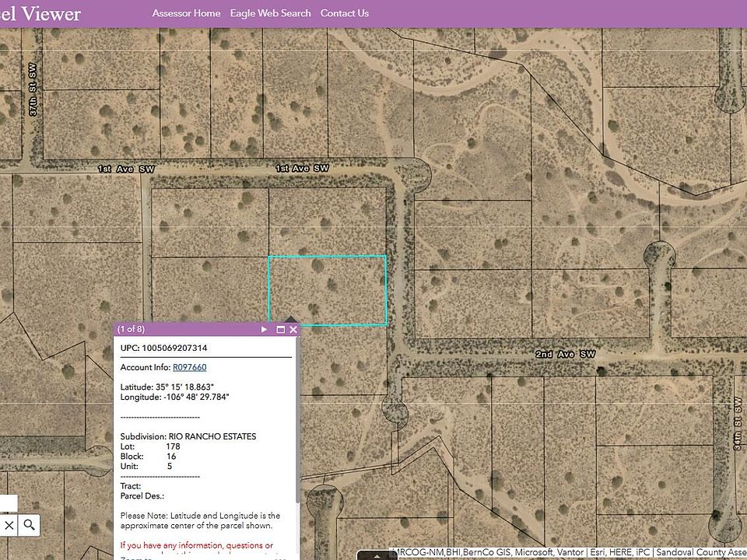Click the Latitude 35° 15' 18.863" line
Image resolution: width=747 pixels, height=560 pixels.
[167, 387]
